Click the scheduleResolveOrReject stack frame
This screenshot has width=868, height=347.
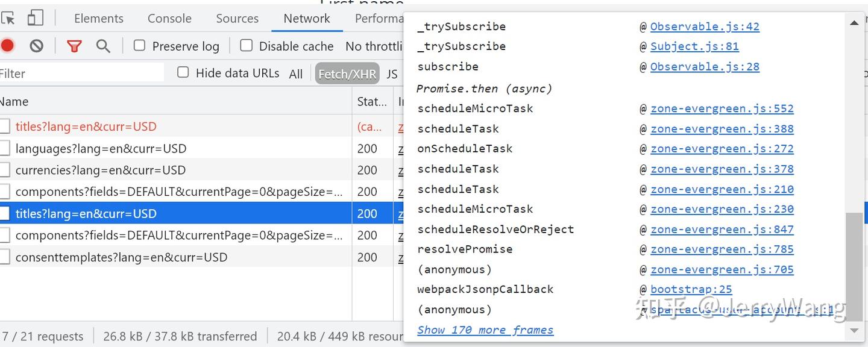[x=495, y=230]
